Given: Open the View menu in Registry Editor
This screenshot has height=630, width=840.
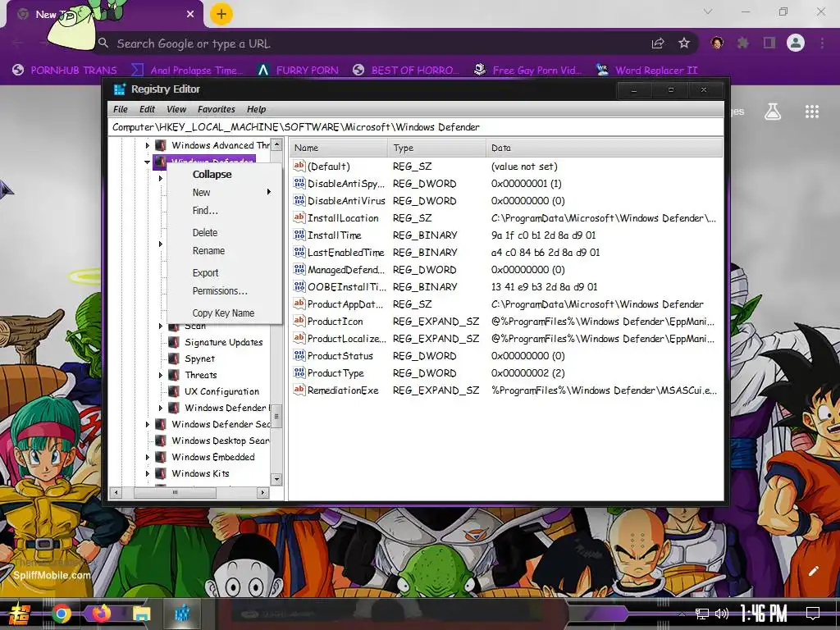Looking at the screenshot, I should (176, 109).
